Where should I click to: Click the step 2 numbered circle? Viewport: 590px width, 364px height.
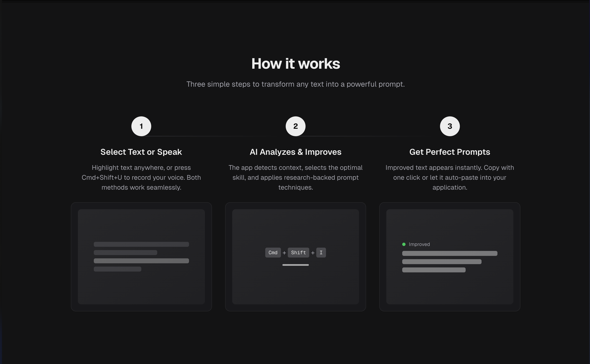[295, 126]
